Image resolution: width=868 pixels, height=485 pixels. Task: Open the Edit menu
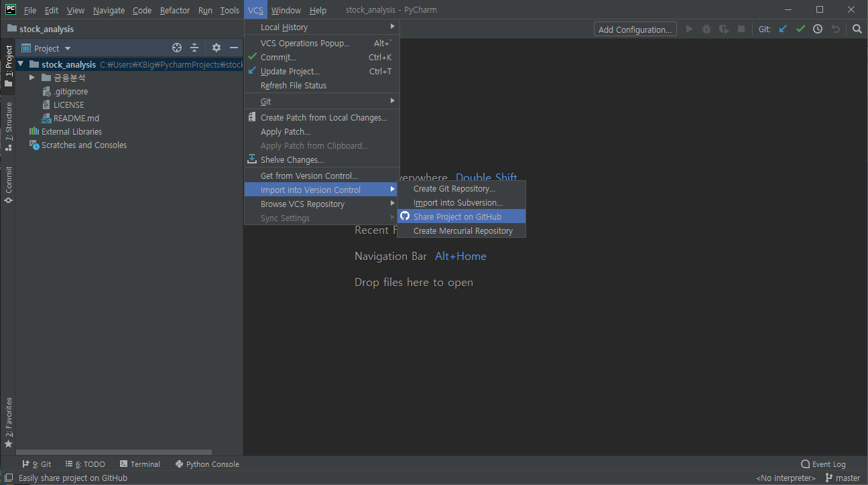click(52, 10)
